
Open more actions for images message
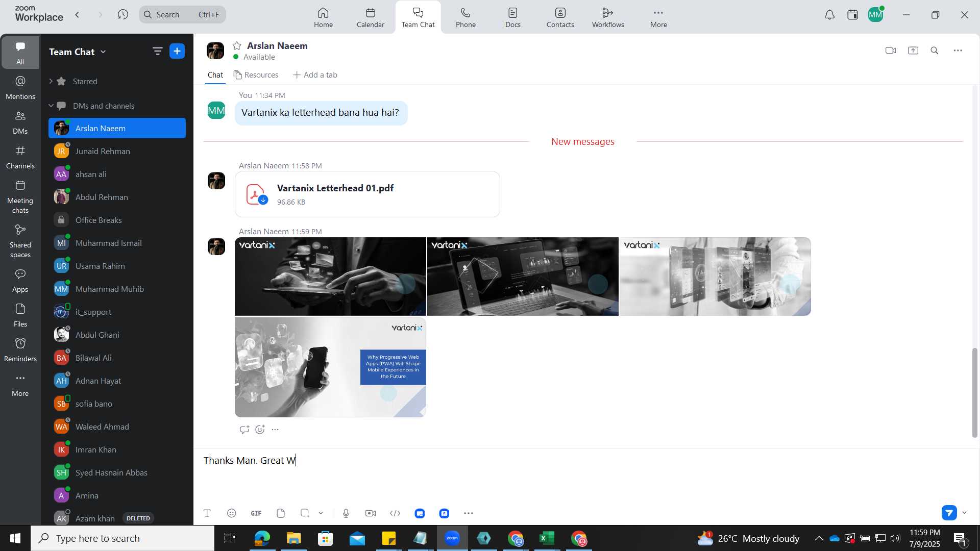point(275,430)
